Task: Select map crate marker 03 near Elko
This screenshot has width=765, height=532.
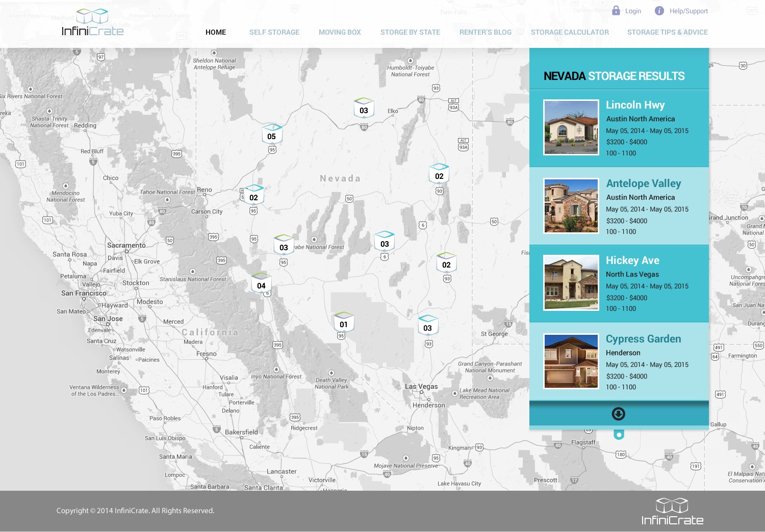Action: (364, 109)
